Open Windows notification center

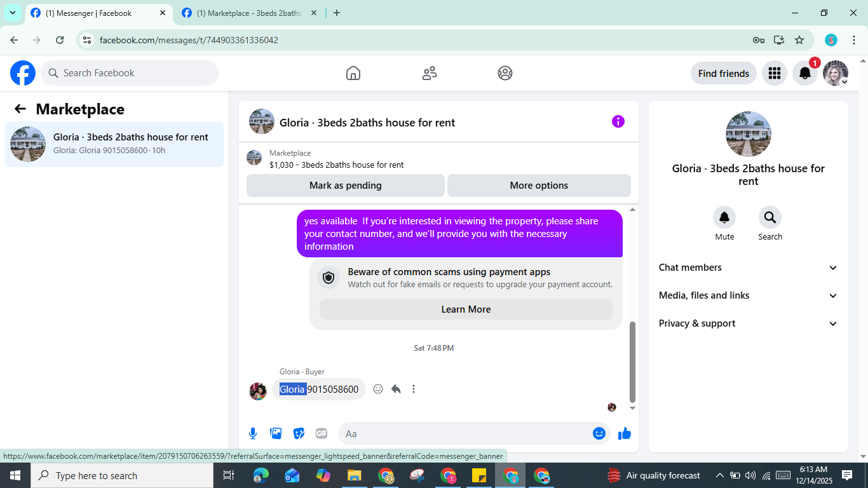tap(847, 475)
